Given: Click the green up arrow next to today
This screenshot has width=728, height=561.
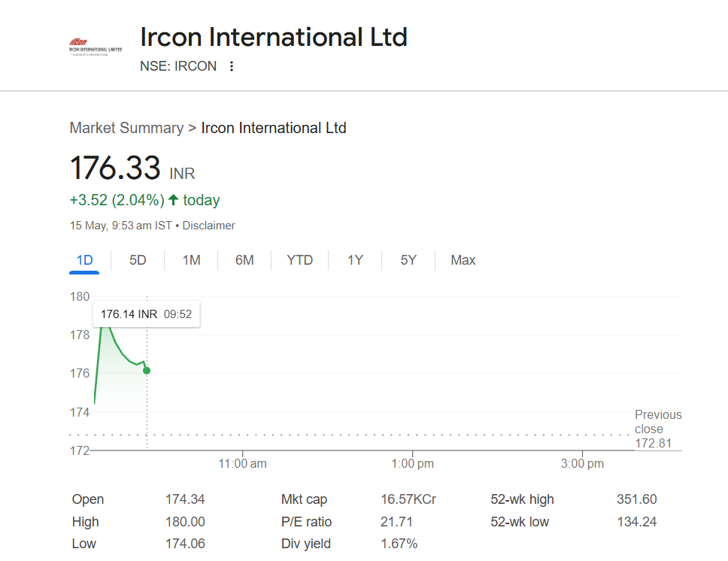Looking at the screenshot, I should 173,200.
